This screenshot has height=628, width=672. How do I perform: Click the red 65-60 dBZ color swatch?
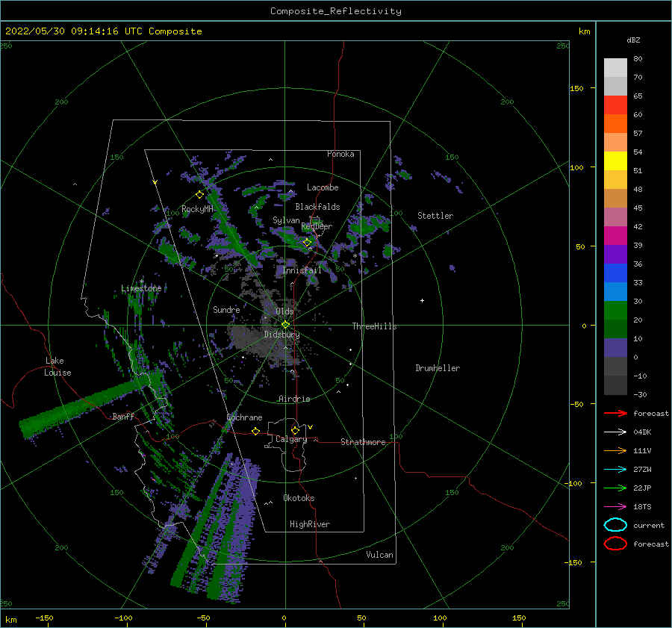(x=615, y=105)
